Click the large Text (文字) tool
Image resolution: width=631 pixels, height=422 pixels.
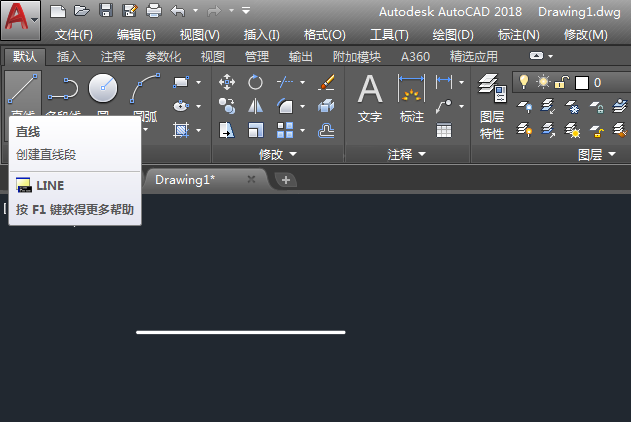coord(370,99)
